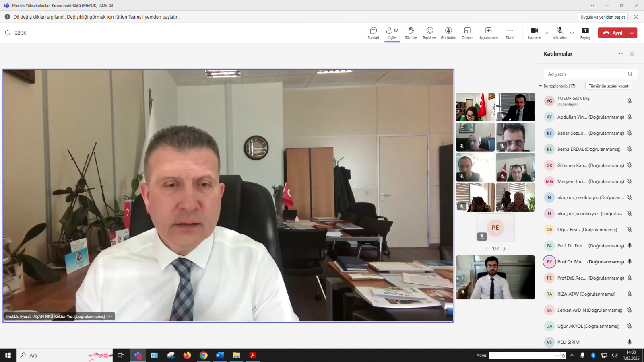The image size is (644, 362).
Task: Toggle the Kişiler participants panel
Action: tap(392, 33)
